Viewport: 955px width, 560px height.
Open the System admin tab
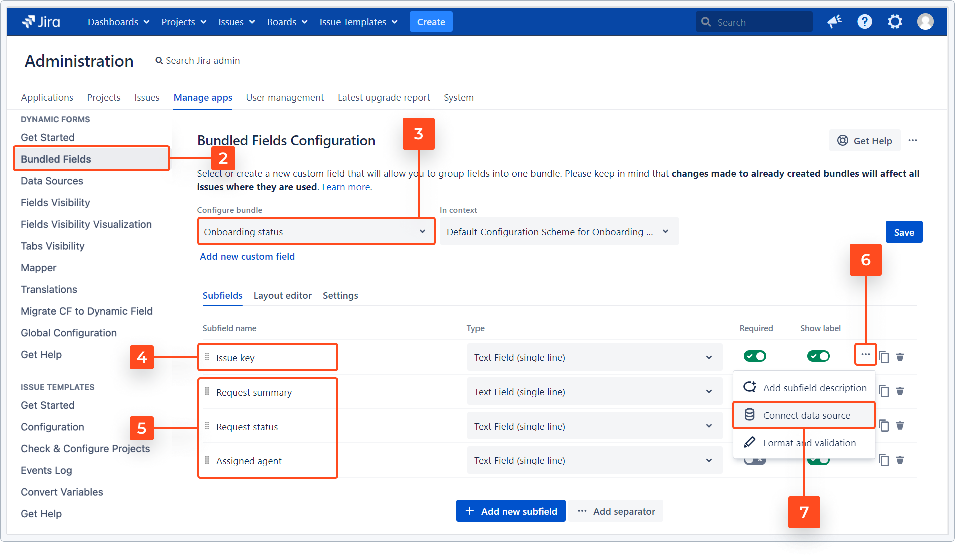pos(458,97)
